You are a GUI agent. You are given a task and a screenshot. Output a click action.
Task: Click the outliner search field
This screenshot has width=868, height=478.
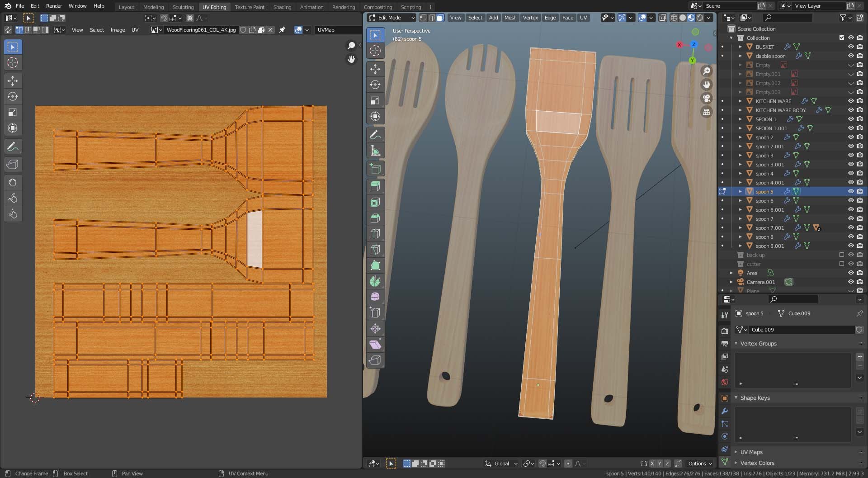click(x=787, y=18)
